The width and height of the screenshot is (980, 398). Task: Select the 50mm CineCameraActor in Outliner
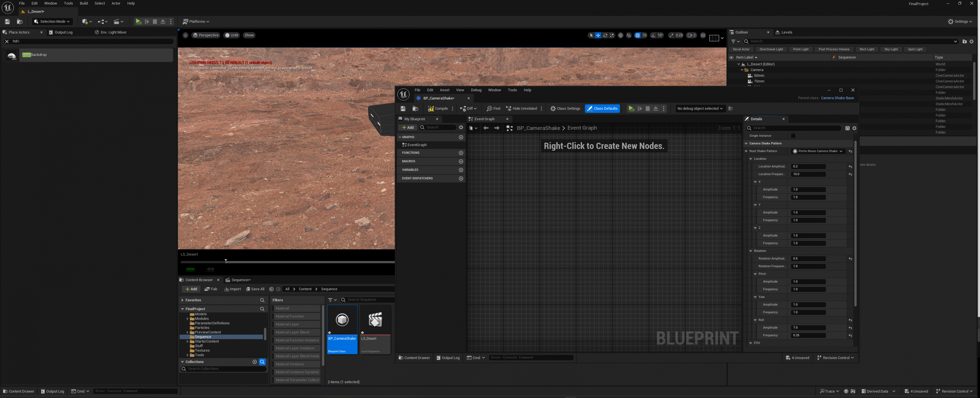[x=759, y=76]
